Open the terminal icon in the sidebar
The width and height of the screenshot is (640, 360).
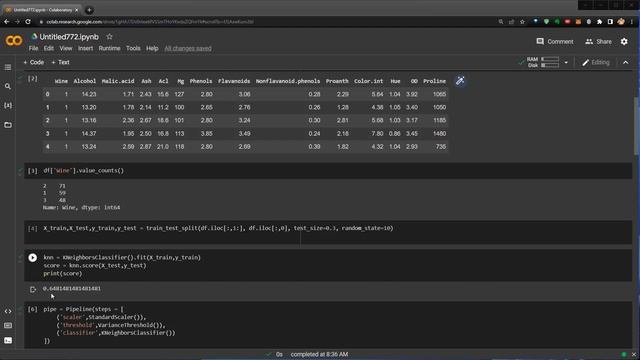click(x=8, y=340)
